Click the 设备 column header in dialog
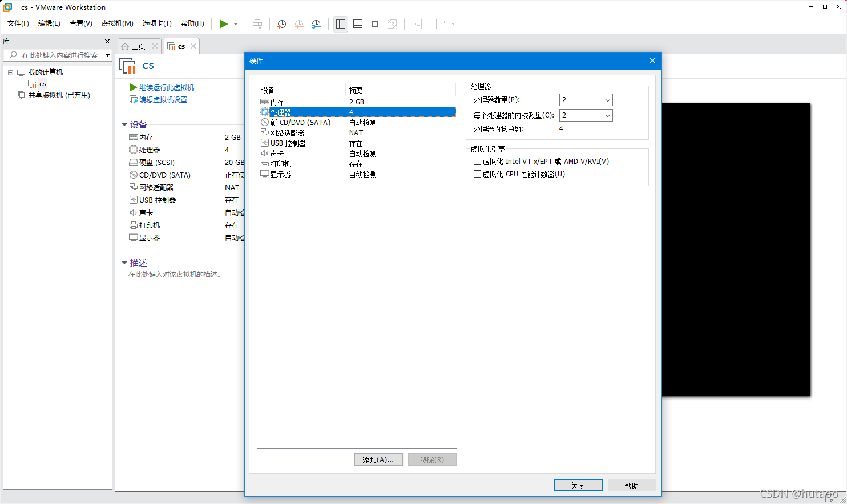 302,90
